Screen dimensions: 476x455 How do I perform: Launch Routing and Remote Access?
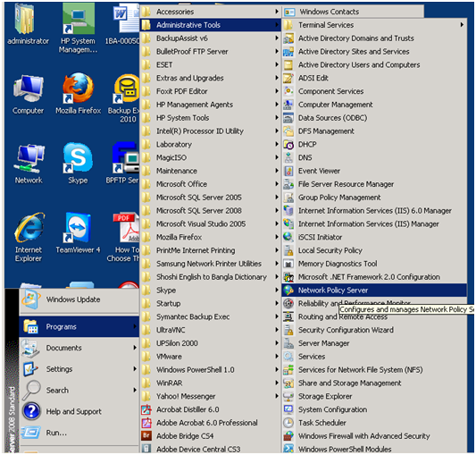pos(374,316)
